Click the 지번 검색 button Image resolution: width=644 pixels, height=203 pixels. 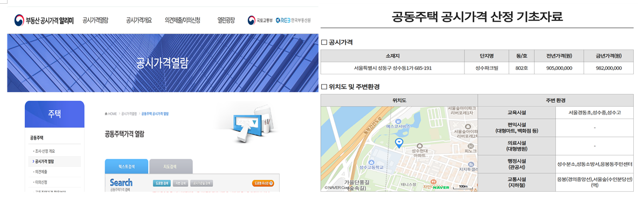click(181, 183)
